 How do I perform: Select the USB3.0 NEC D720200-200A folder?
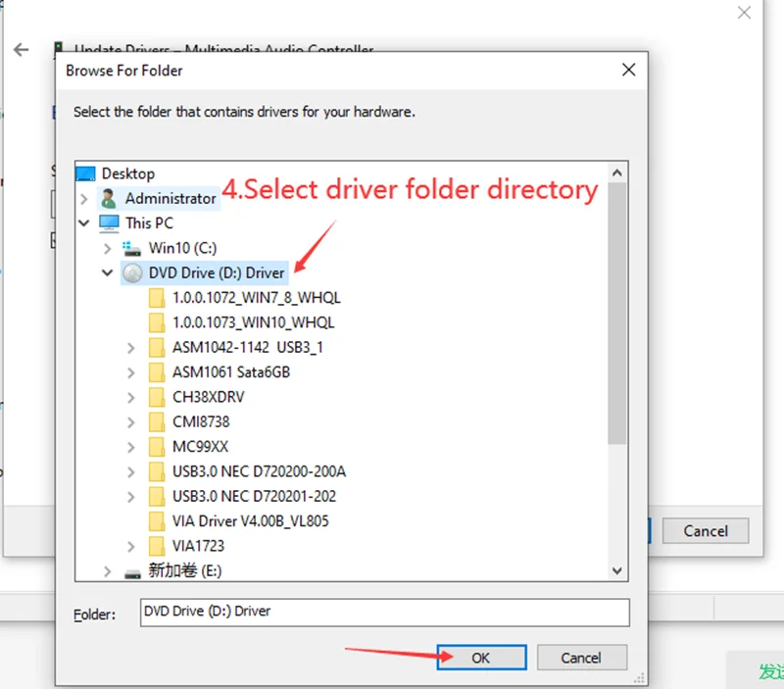tap(259, 471)
